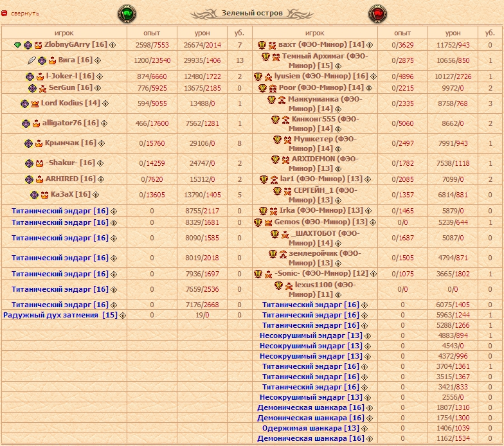Viewport: 504px width, 446px height.
Task: Open info icon next to Крымчак [16]
Action: [102, 143]
